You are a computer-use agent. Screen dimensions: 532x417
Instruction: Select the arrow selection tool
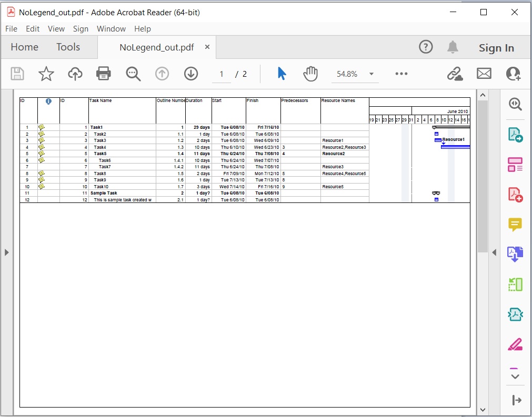coord(282,74)
